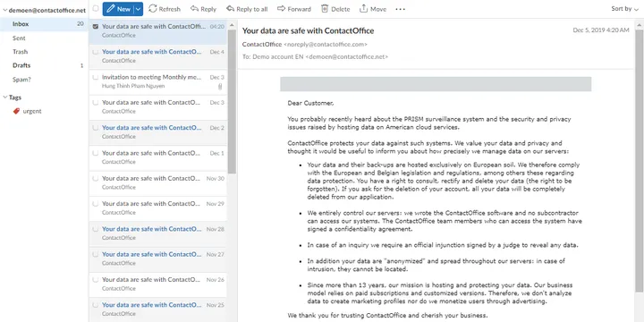Open the Invitation to meeting Monthly email

point(157,81)
